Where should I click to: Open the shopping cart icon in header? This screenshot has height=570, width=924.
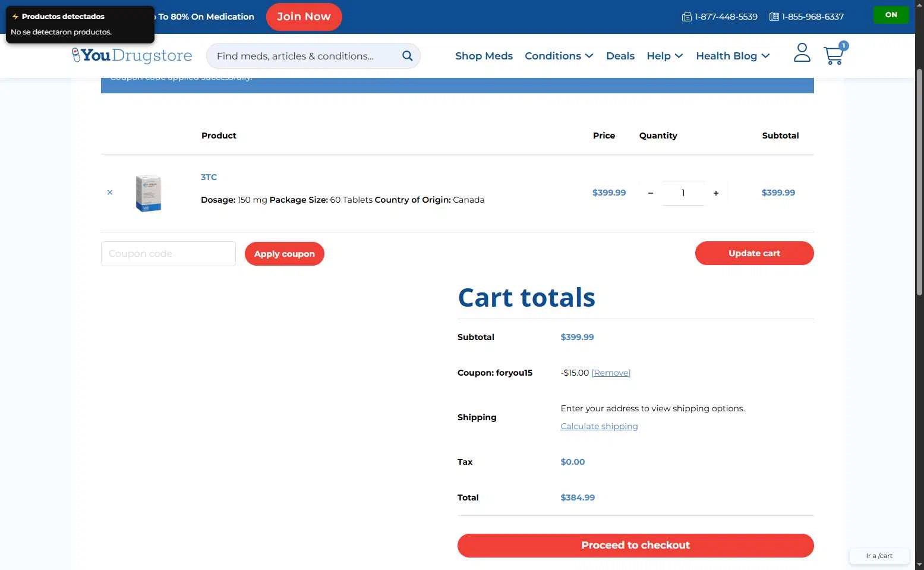[834, 54]
